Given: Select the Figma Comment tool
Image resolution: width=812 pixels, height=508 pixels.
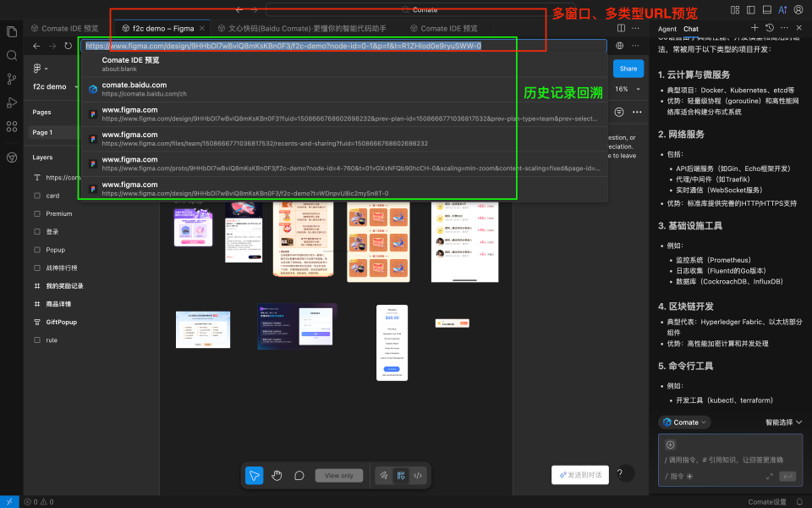Looking at the screenshot, I should (299, 475).
